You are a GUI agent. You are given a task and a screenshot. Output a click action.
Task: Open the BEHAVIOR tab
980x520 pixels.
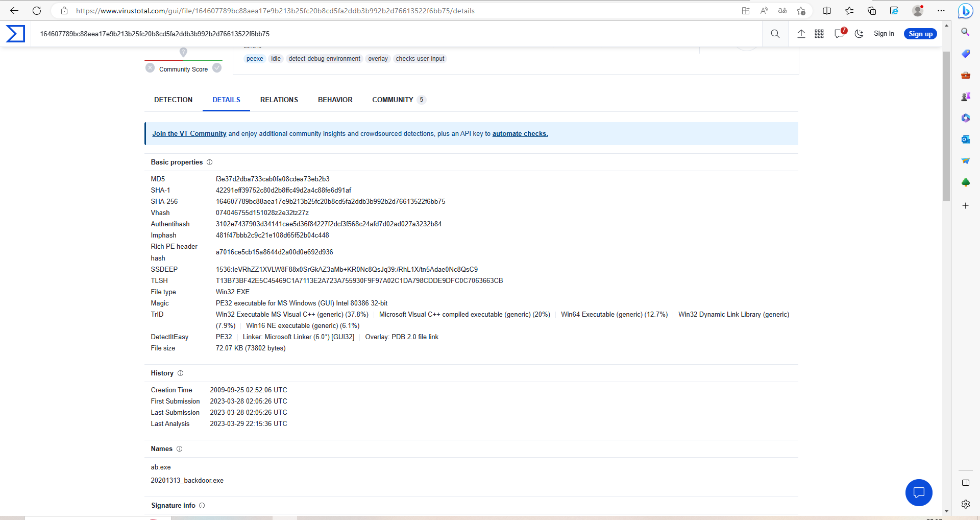[335, 100]
